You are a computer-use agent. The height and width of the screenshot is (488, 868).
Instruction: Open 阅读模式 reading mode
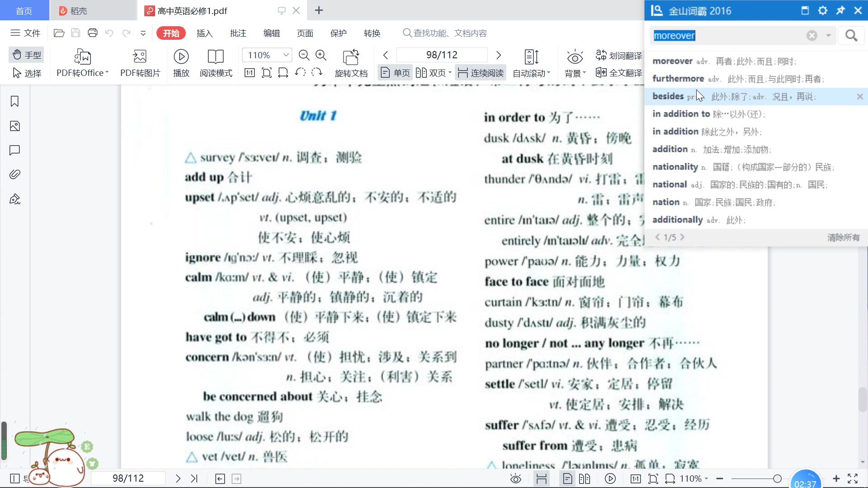pyautogui.click(x=216, y=57)
